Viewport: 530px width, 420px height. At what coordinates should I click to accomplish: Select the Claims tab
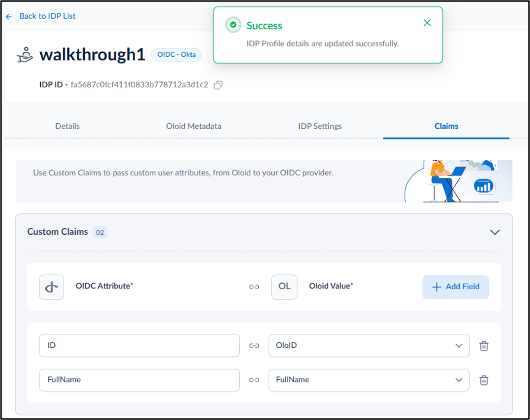click(x=446, y=126)
